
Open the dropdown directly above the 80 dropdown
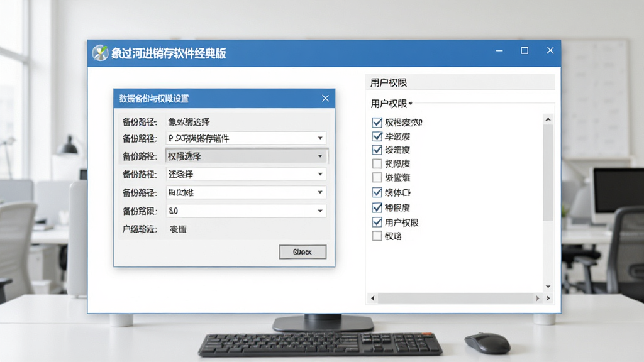246,192
